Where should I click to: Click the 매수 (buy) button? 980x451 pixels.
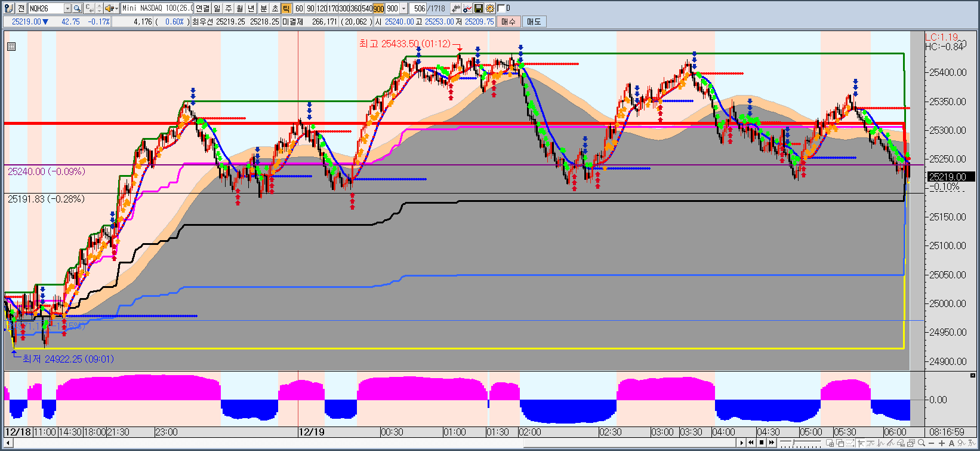tap(509, 22)
